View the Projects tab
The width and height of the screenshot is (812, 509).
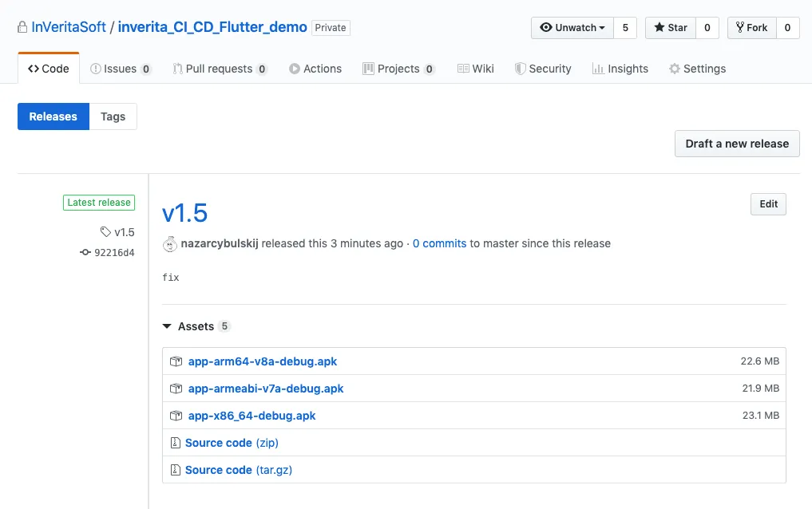click(x=398, y=69)
